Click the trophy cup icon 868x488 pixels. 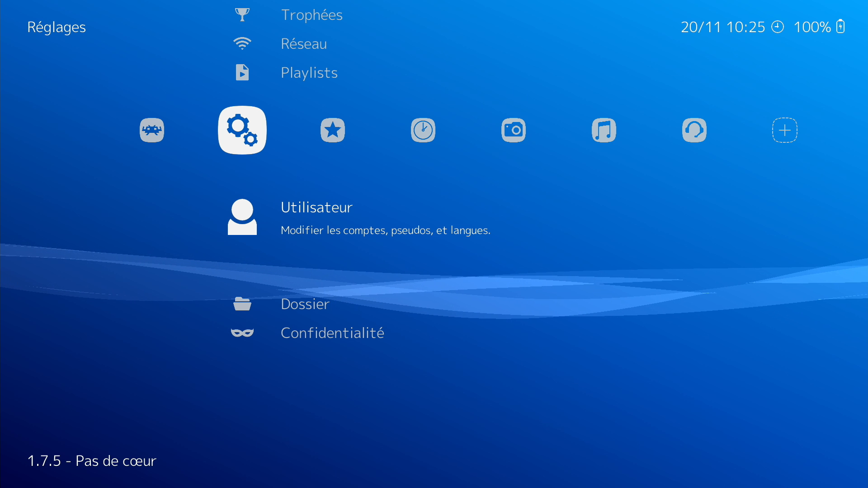click(242, 15)
